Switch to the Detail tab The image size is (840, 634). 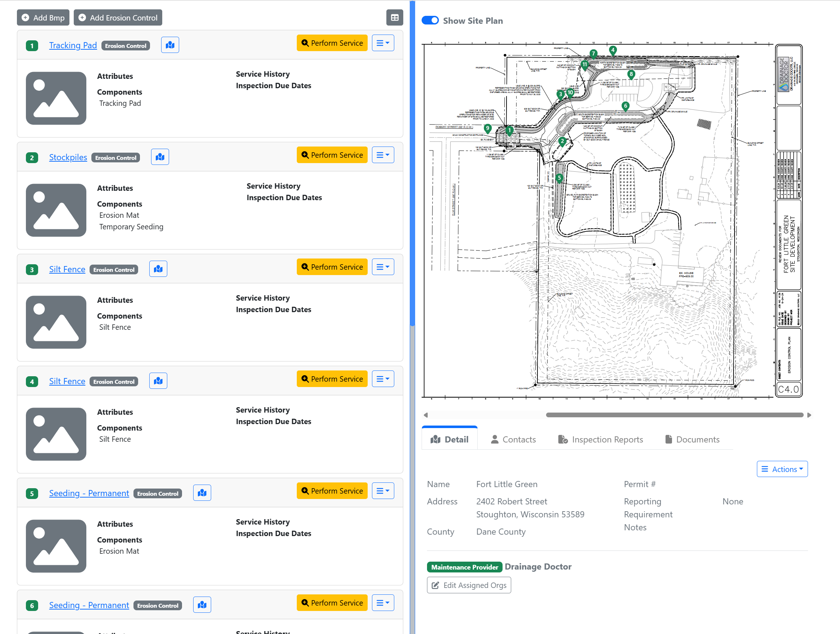click(449, 439)
